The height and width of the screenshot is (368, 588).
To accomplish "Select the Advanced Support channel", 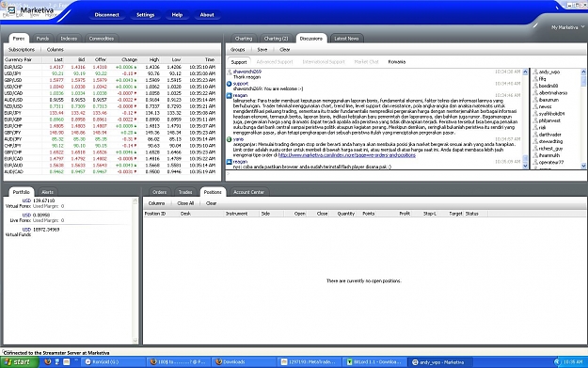I will tap(275, 62).
